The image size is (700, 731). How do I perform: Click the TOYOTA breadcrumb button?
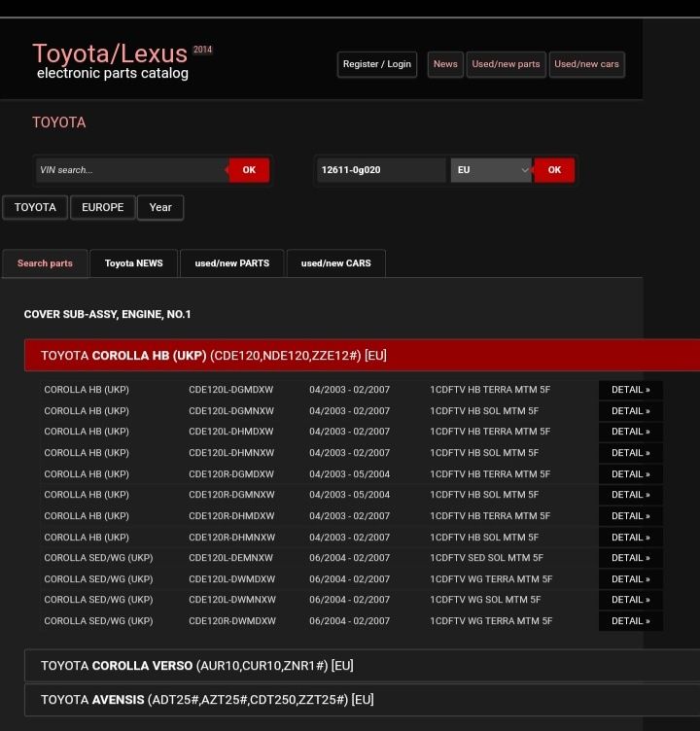coord(35,207)
